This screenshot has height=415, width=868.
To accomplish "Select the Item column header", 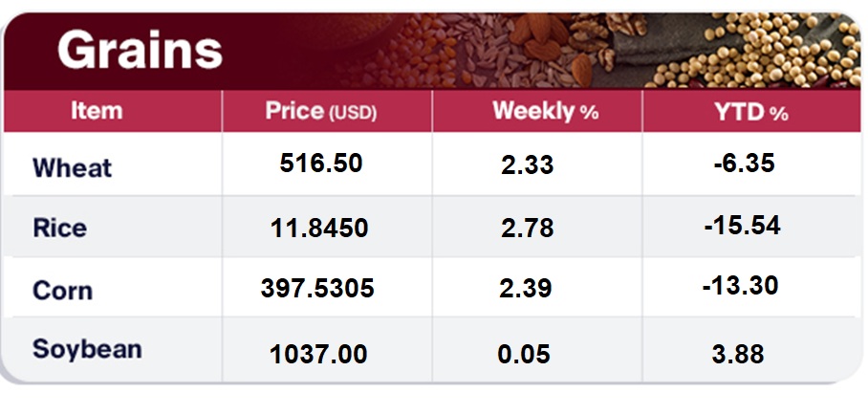I will click(x=97, y=111).
